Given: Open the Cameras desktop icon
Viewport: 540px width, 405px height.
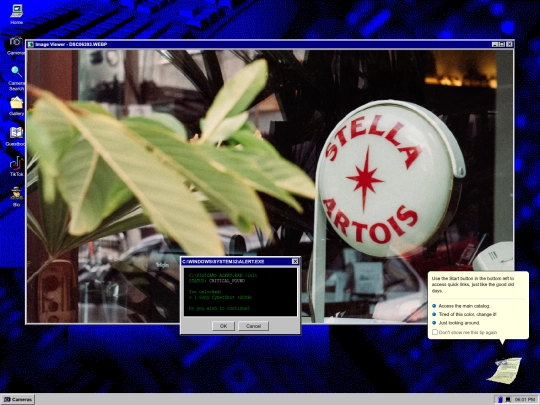Looking at the screenshot, I should pyautogui.click(x=16, y=45).
